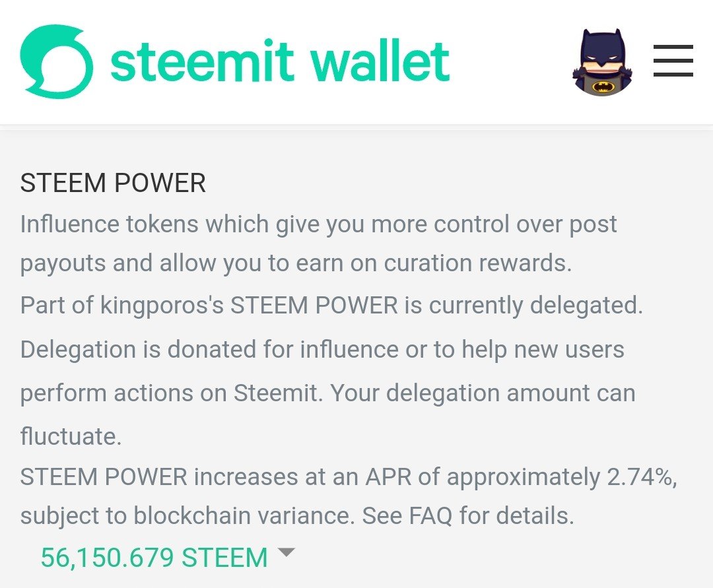Click the word FAQ in the description

click(429, 516)
